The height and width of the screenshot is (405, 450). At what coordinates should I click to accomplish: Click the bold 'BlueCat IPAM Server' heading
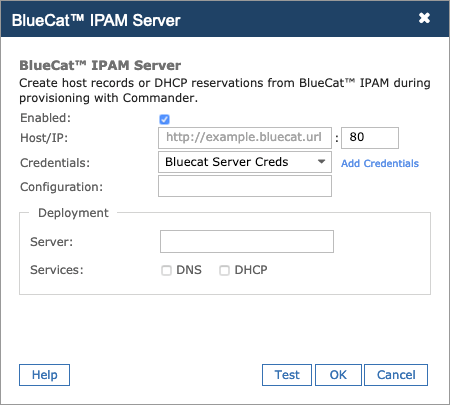100,65
